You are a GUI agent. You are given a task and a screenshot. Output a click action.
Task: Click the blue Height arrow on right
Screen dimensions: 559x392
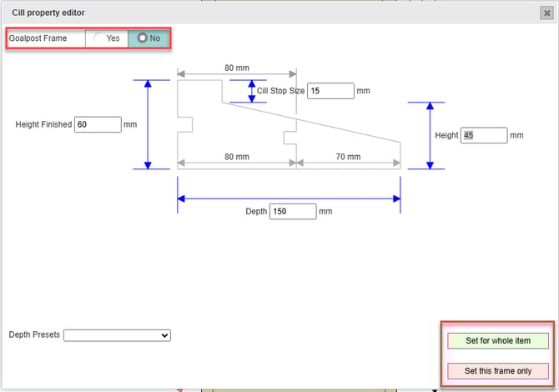[x=430, y=135]
